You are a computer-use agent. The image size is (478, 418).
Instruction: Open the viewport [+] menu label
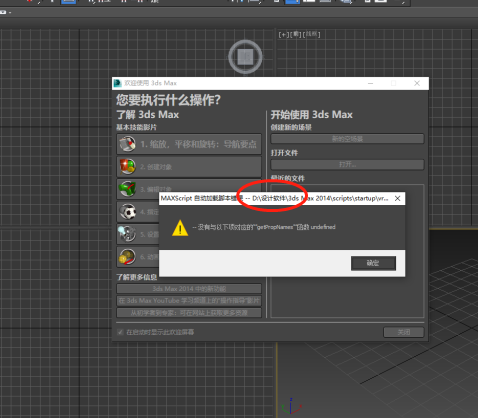tap(284, 34)
